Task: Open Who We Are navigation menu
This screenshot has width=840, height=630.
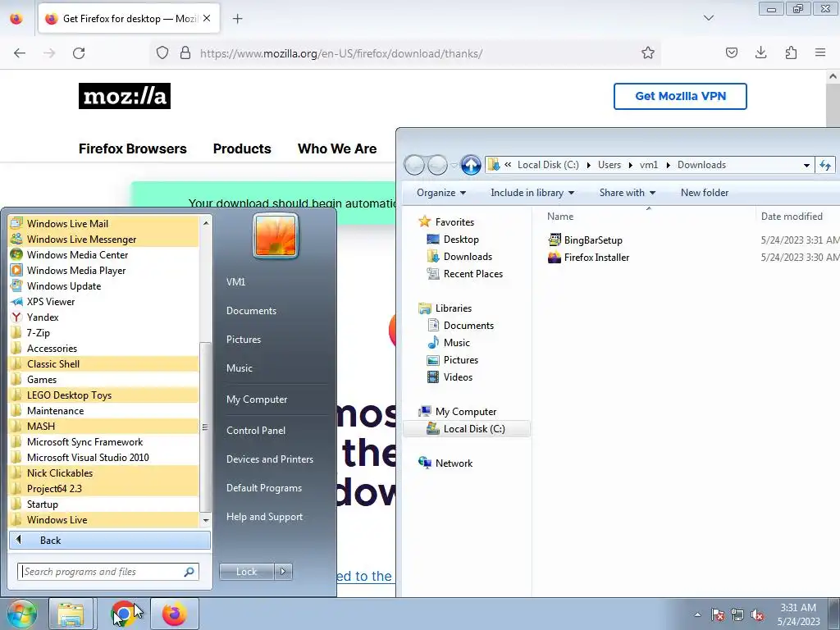Action: tap(337, 148)
